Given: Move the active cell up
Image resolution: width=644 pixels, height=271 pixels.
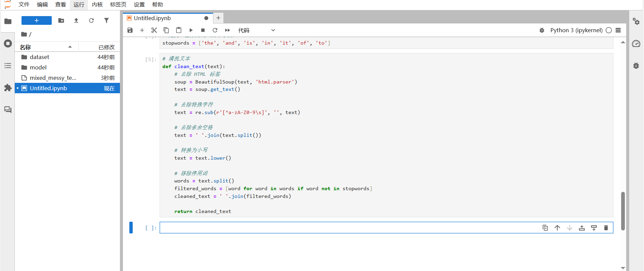Looking at the screenshot, I should (557, 228).
